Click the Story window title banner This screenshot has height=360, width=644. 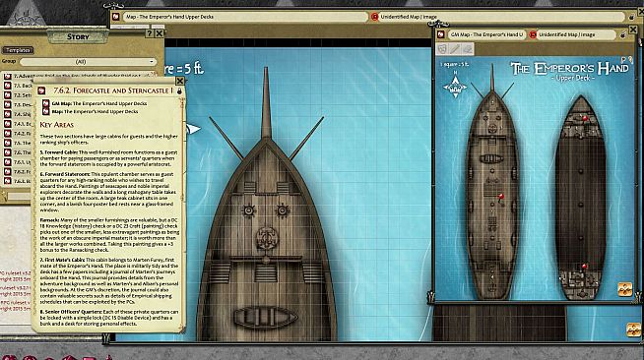point(78,37)
